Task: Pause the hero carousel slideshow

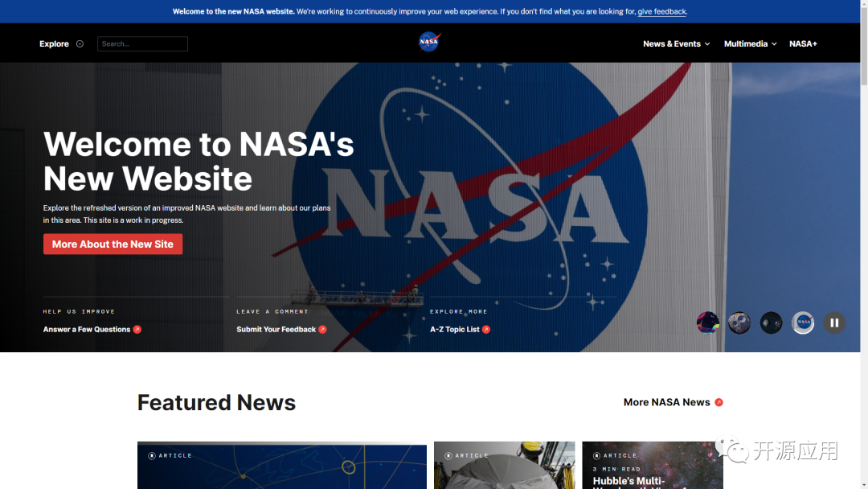Action: click(834, 323)
